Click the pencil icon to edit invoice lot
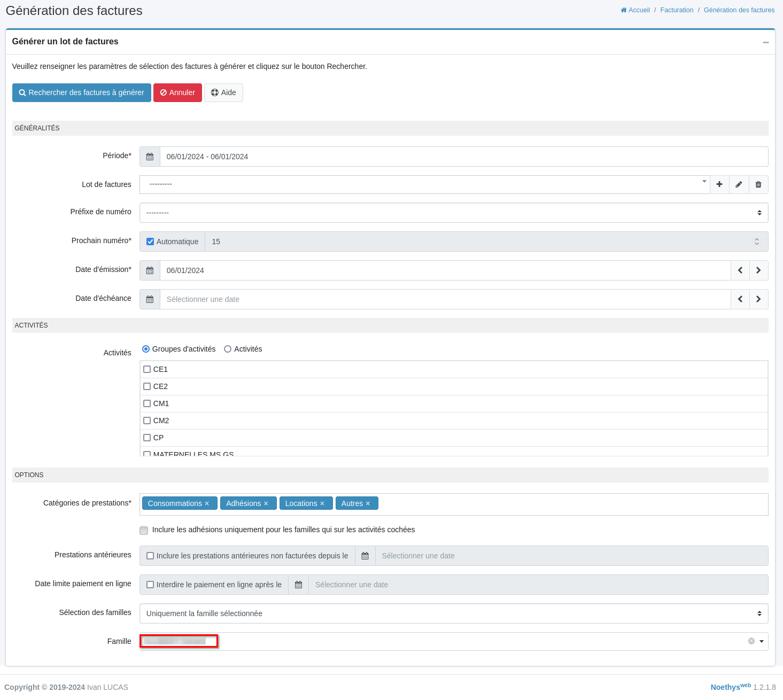The image size is (783, 700). pyautogui.click(x=739, y=184)
